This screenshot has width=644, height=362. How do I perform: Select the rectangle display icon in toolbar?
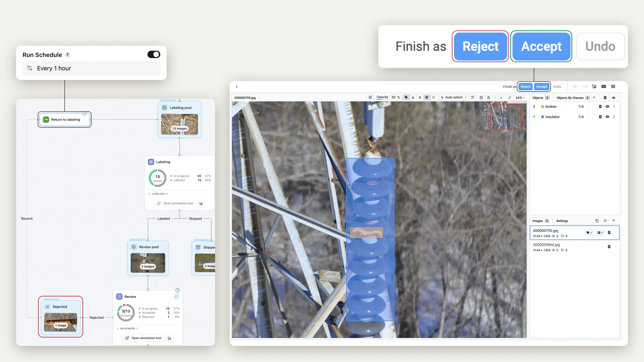(x=433, y=97)
